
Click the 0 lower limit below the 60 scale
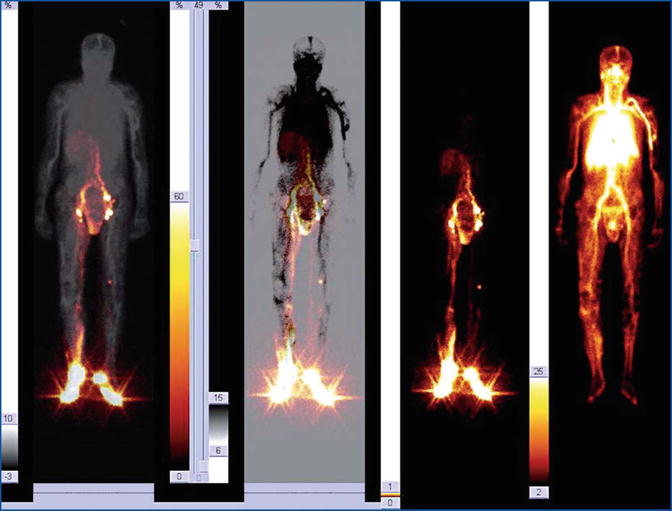(179, 476)
